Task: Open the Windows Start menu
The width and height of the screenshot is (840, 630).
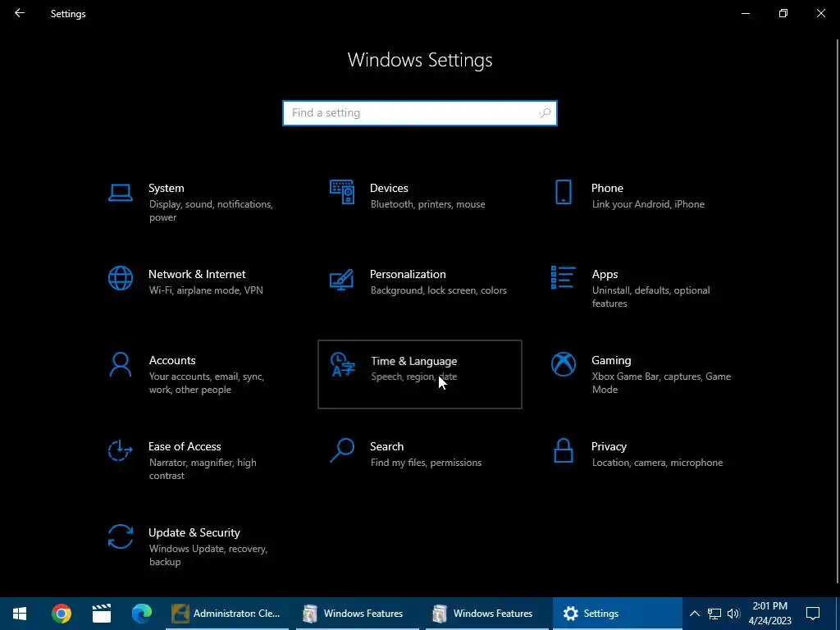Action: [20, 614]
